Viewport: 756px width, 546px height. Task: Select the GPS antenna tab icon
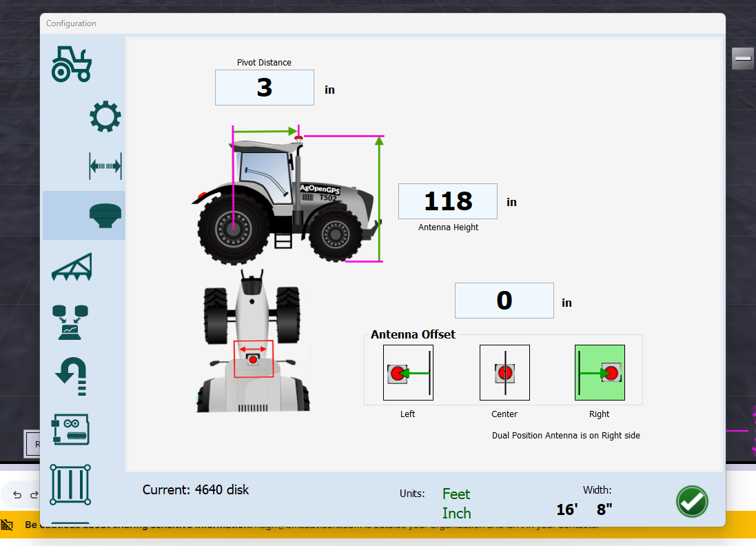click(105, 216)
